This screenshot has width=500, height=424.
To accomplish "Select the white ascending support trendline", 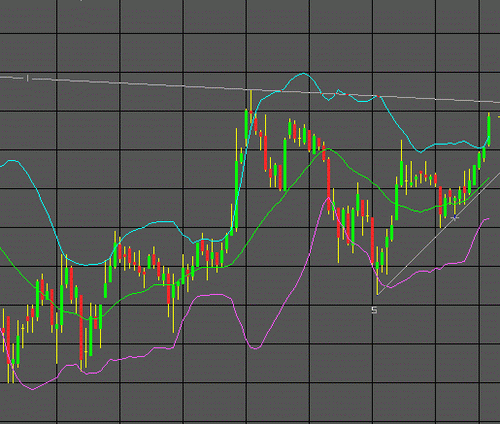I will [438, 233].
